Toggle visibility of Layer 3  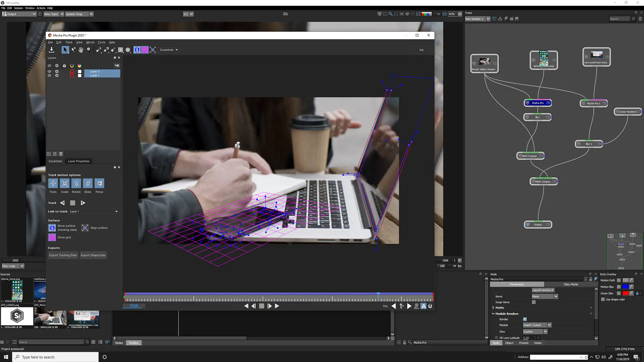49,71
